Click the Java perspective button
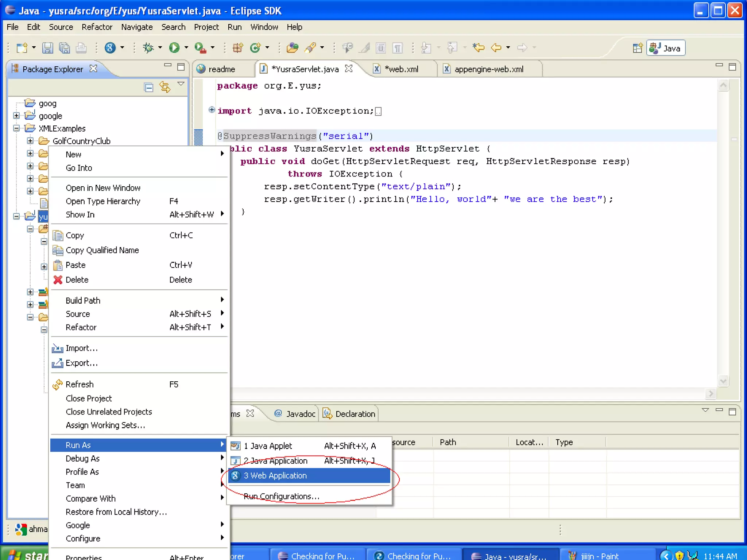The image size is (747, 560). [x=666, y=48]
